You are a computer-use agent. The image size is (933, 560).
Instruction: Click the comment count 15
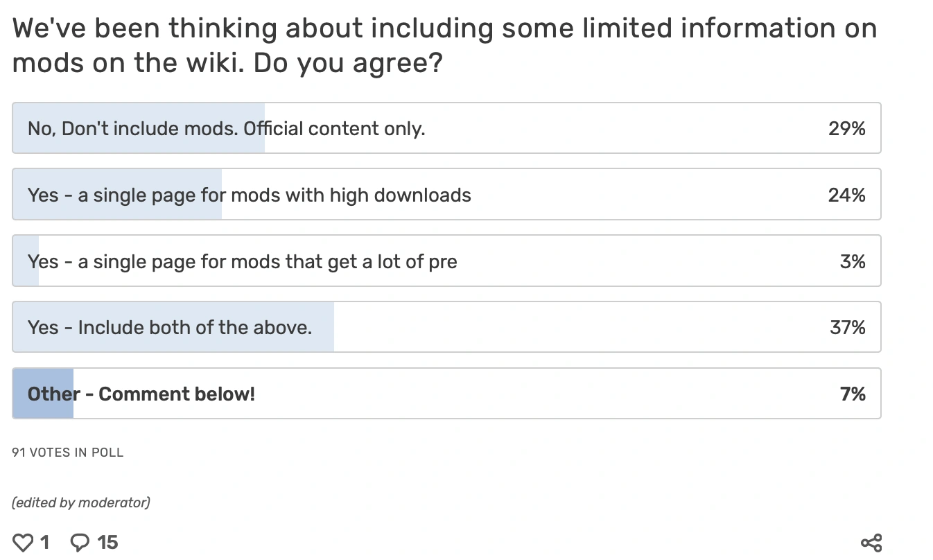tap(107, 542)
